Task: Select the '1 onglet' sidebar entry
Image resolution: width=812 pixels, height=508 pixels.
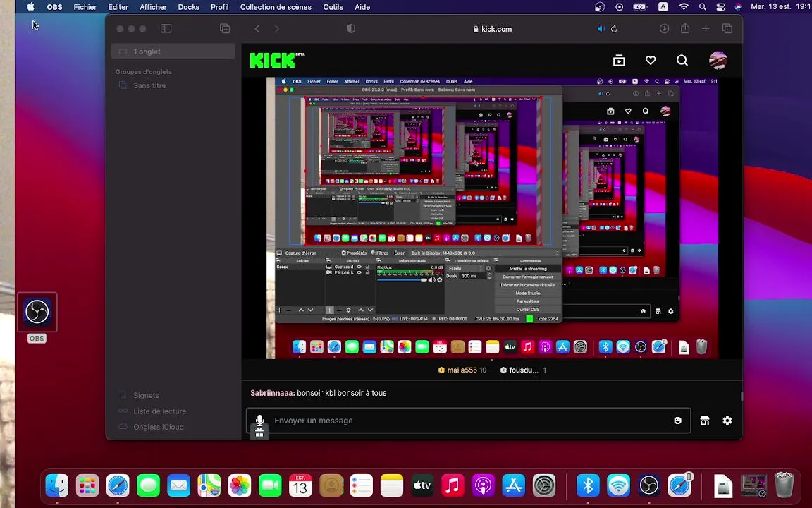Action: [x=173, y=52]
